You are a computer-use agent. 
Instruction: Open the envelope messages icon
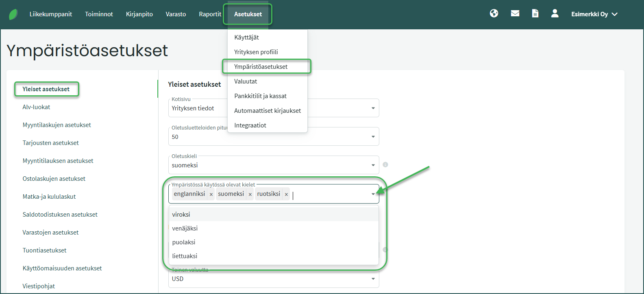(x=515, y=13)
